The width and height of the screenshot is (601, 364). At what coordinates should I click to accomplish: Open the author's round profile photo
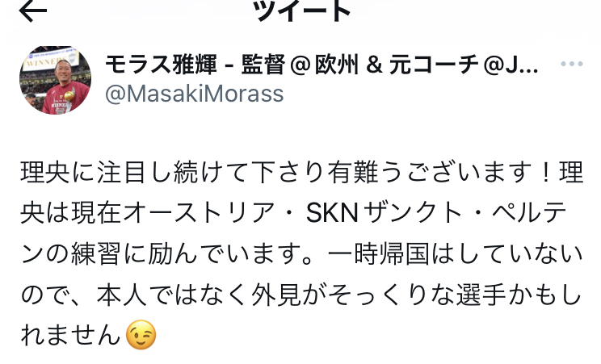(56, 80)
